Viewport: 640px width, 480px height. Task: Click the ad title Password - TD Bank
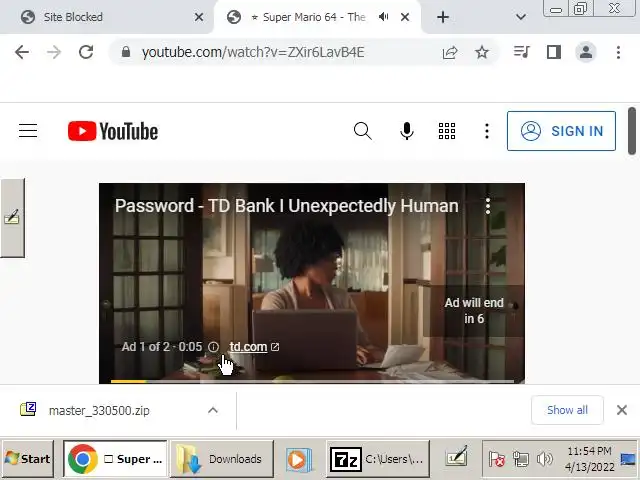pyautogui.click(x=287, y=206)
